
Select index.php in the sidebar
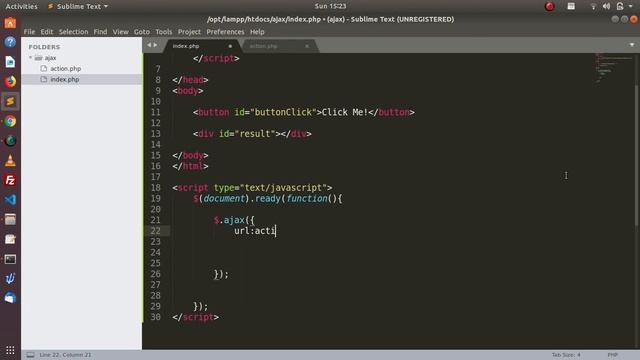point(64,79)
